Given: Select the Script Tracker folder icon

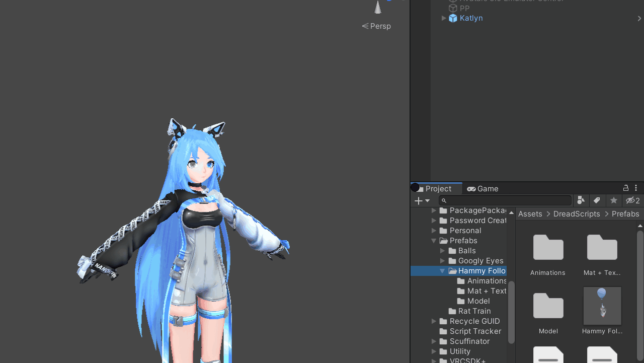Looking at the screenshot, I should [x=443, y=331].
